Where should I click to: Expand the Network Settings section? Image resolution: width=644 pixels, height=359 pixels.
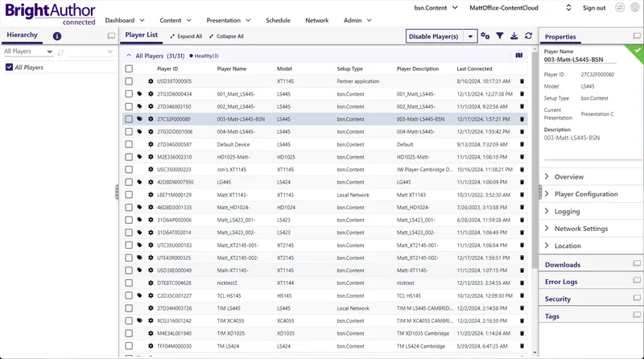pos(581,229)
